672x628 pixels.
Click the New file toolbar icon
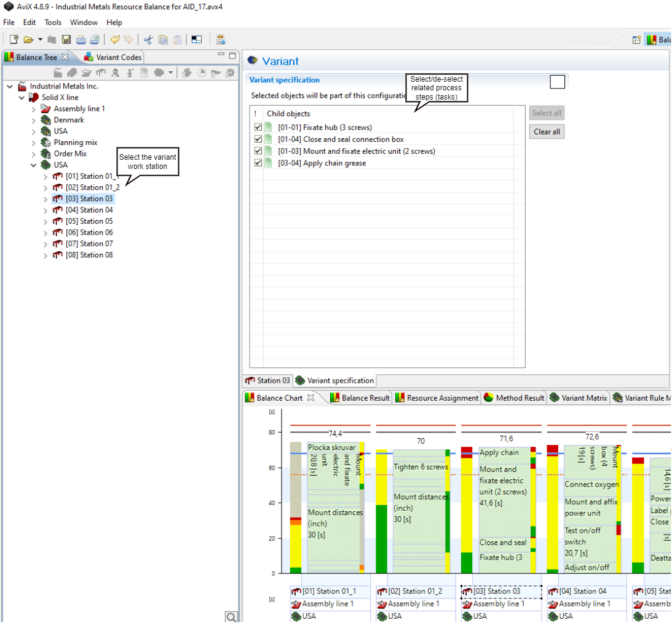pyautogui.click(x=14, y=40)
